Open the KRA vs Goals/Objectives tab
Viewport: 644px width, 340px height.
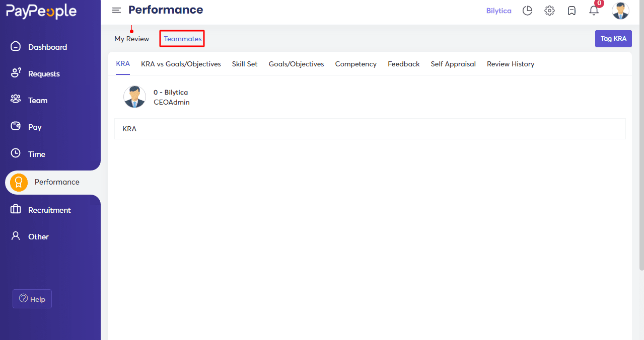click(x=181, y=64)
